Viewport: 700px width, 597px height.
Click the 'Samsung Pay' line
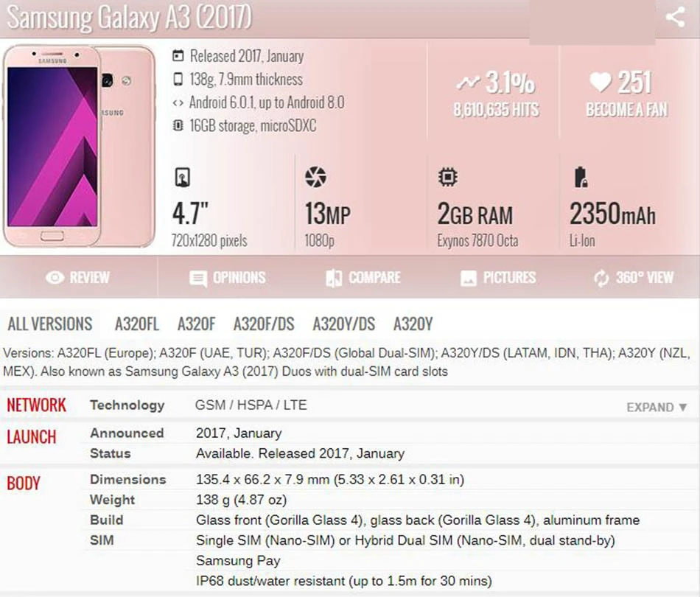tap(238, 560)
